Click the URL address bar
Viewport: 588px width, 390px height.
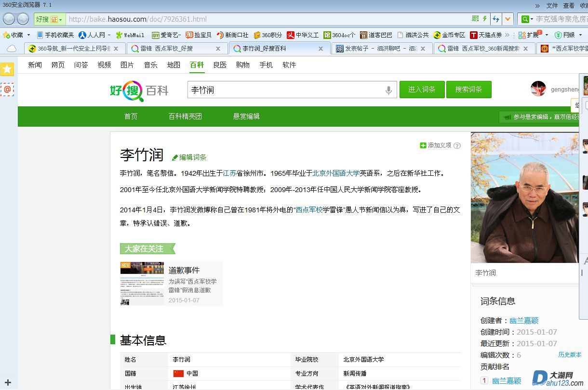point(268,19)
